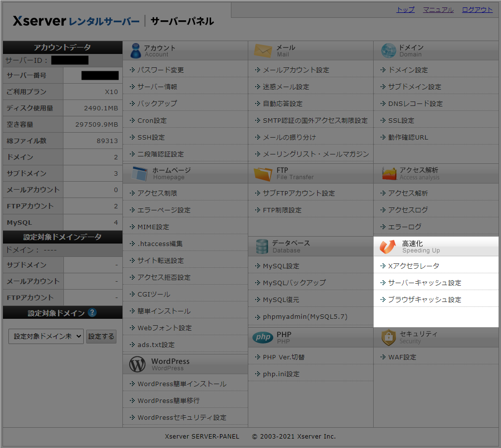Open アクセスログ
Viewport: 501px width, 448px height.
click(408, 210)
